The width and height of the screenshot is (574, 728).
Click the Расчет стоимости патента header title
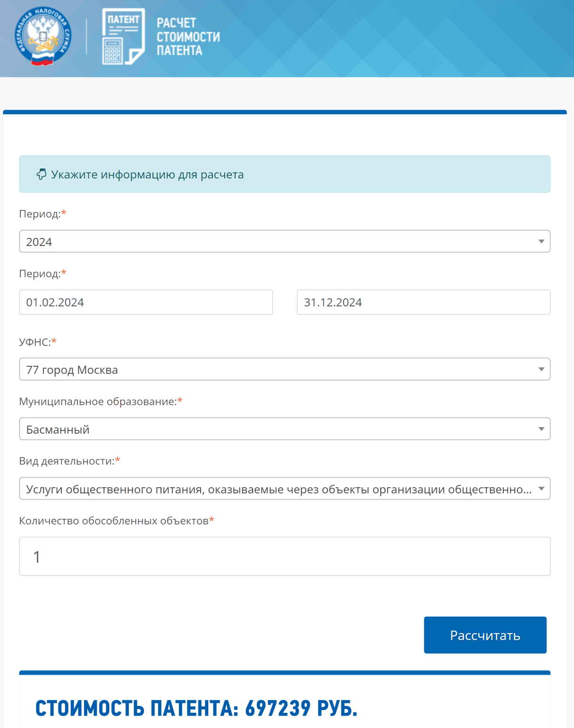click(x=188, y=37)
